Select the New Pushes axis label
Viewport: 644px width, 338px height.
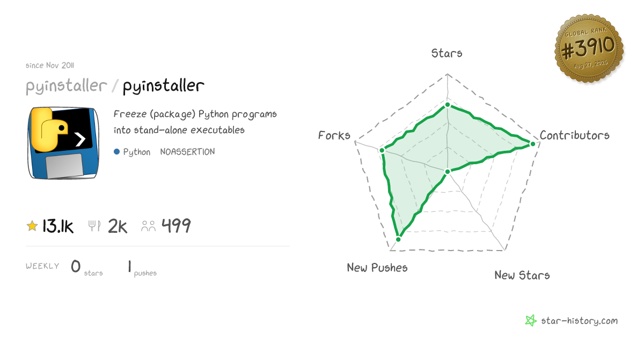tap(377, 267)
